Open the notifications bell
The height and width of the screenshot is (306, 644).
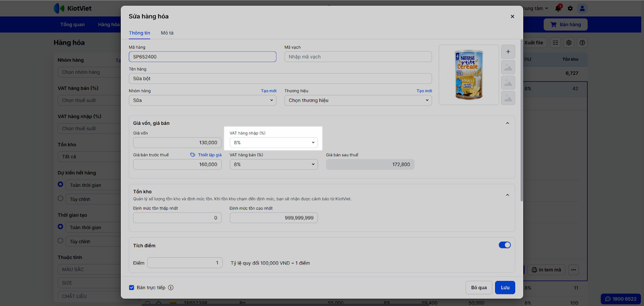[x=558, y=8]
